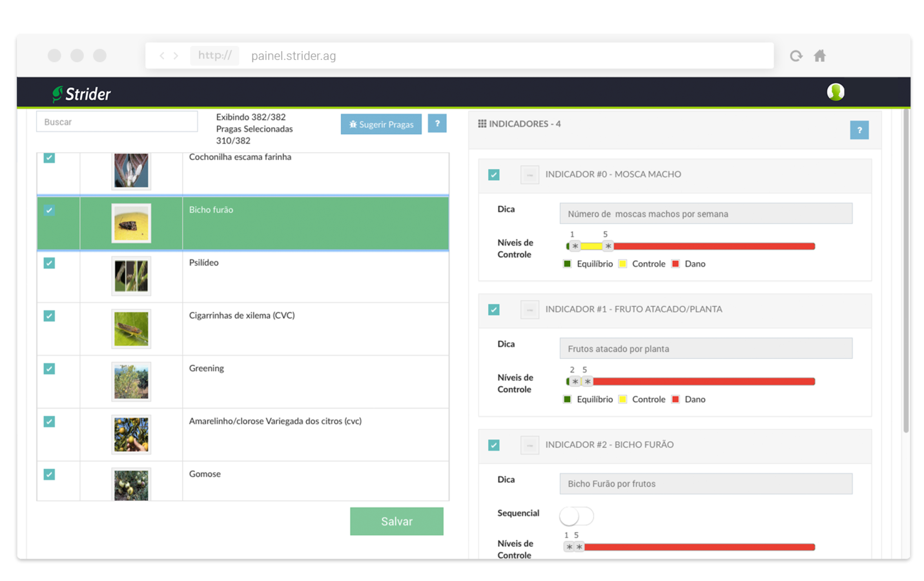Uncheck the Greening checkbox
This screenshot has height=581, width=924.
point(49,369)
